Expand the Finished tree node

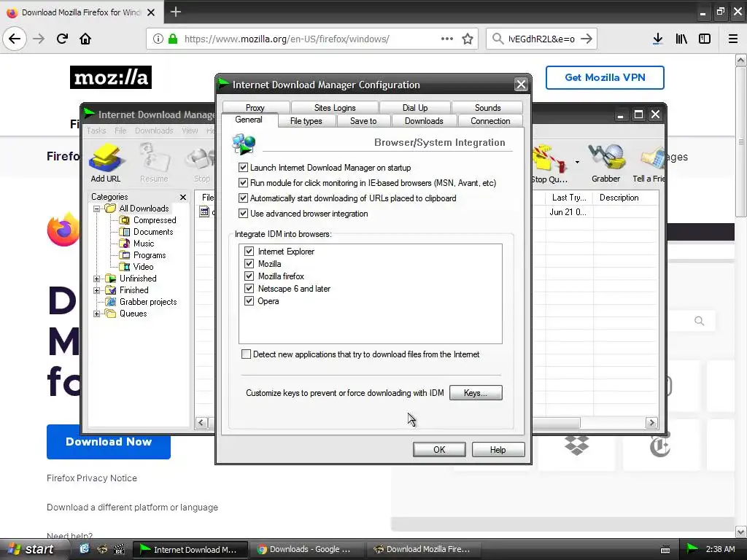point(97,290)
